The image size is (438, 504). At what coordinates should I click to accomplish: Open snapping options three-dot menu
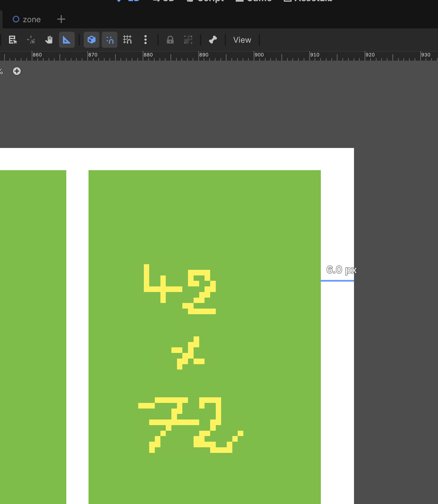[x=145, y=40]
